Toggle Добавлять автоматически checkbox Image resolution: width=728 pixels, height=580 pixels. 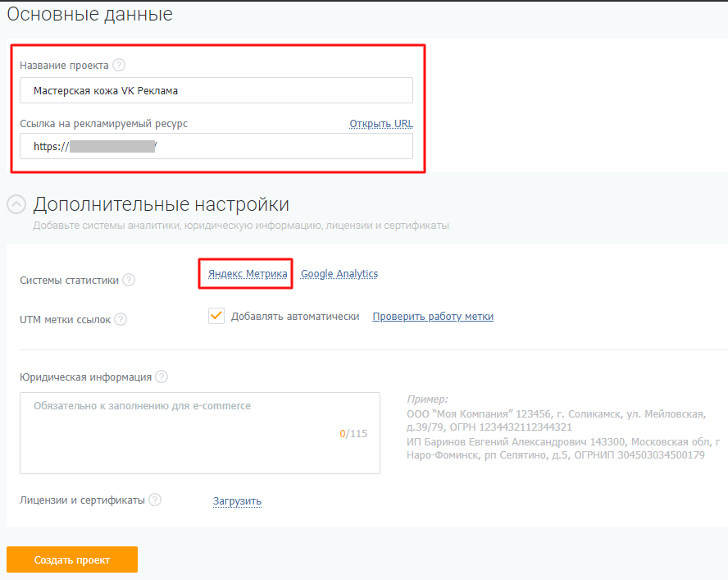click(216, 316)
